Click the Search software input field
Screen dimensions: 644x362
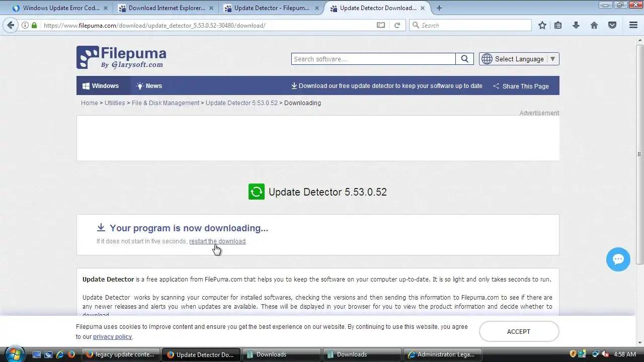[x=373, y=59]
